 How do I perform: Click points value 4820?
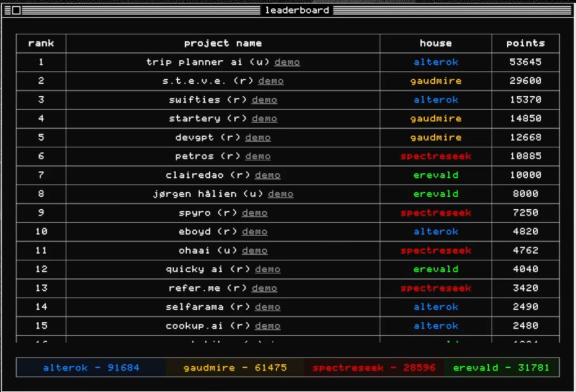pos(526,232)
